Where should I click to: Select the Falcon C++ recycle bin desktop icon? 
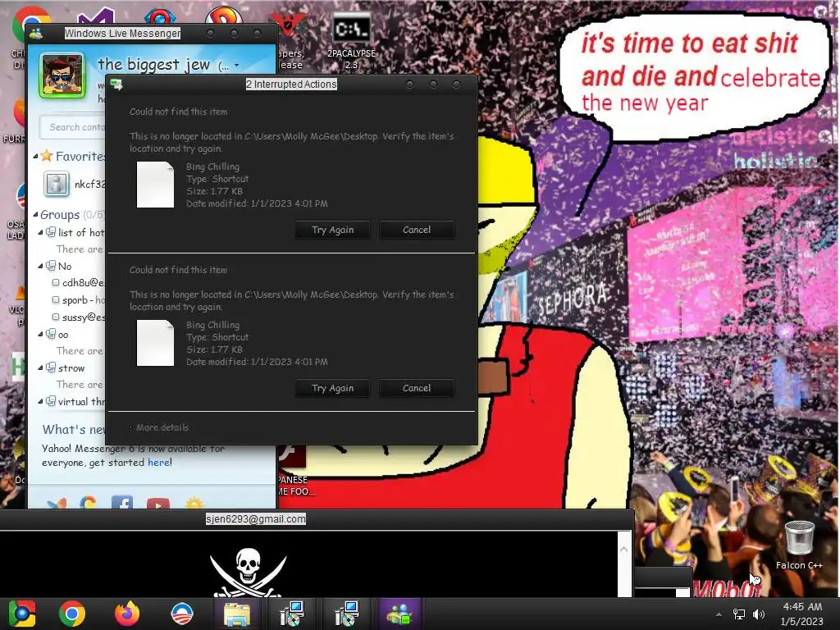799,544
